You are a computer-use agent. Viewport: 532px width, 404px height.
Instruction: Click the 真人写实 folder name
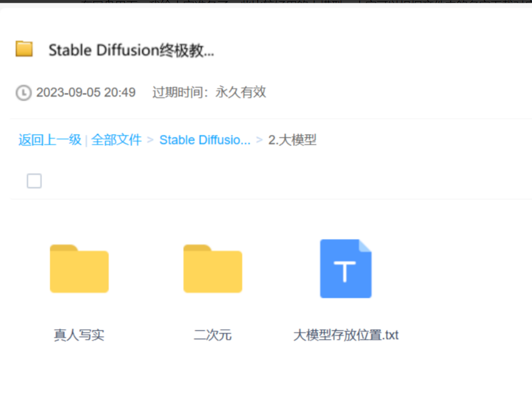tap(79, 335)
